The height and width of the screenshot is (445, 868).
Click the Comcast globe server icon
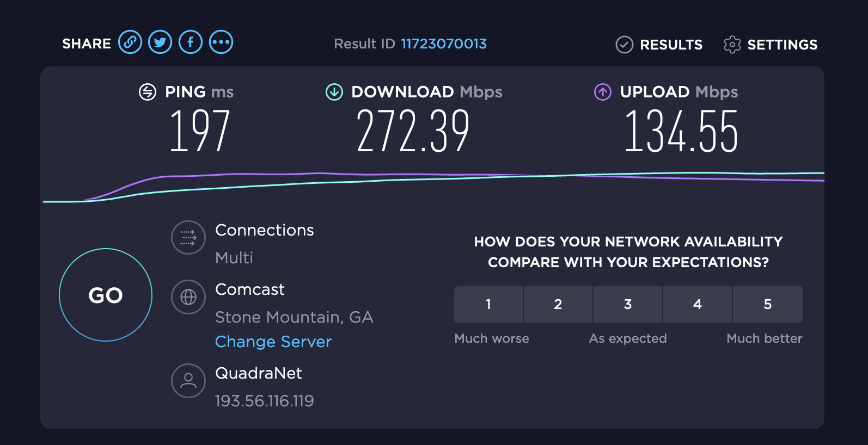point(188,297)
